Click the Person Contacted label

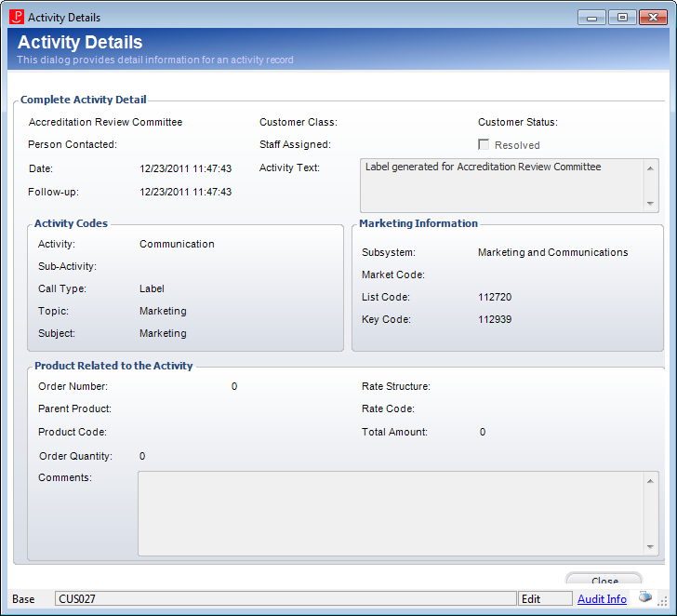(x=73, y=145)
